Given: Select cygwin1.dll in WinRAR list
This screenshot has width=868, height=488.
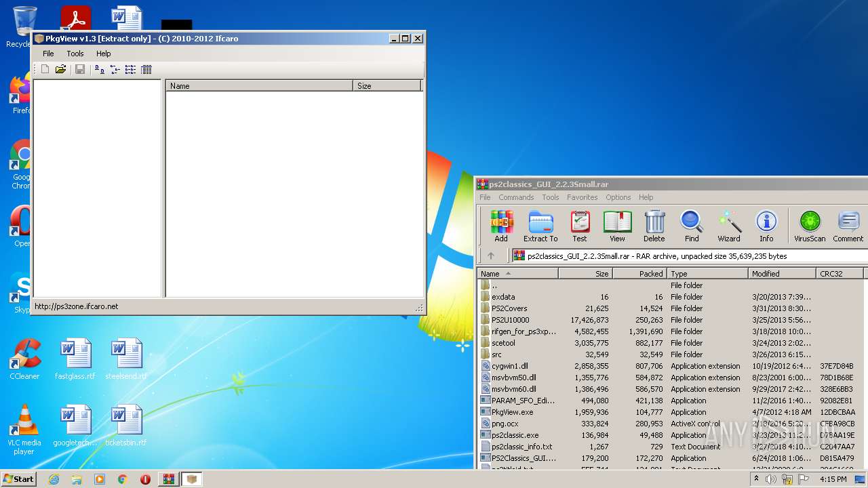Looking at the screenshot, I should click(509, 366).
